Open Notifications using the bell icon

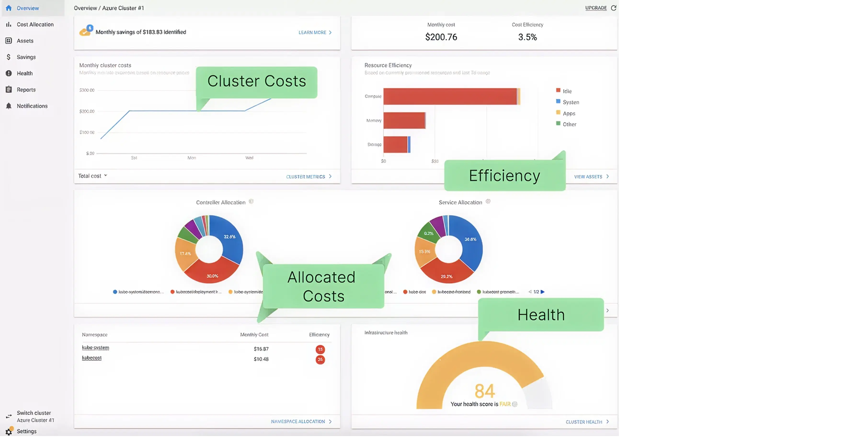9,105
